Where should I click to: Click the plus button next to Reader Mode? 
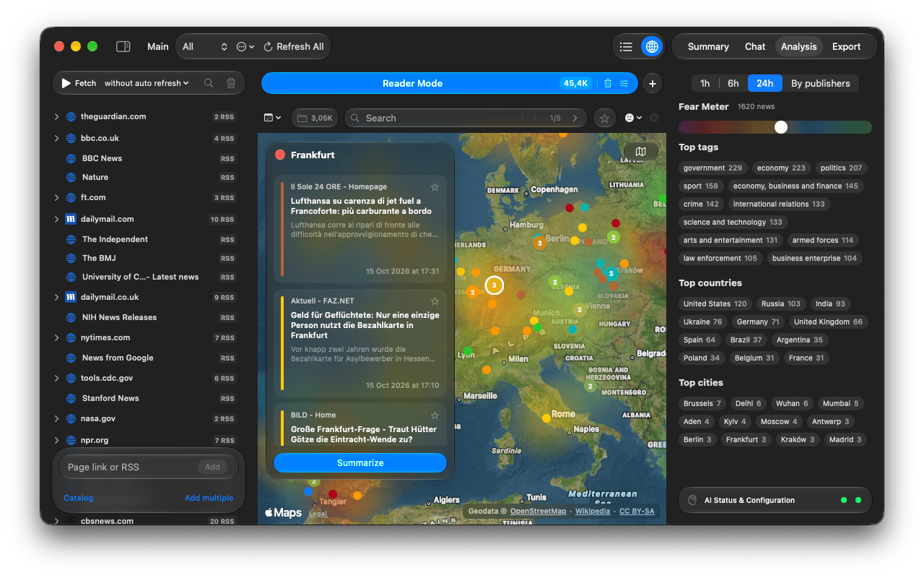tap(653, 83)
